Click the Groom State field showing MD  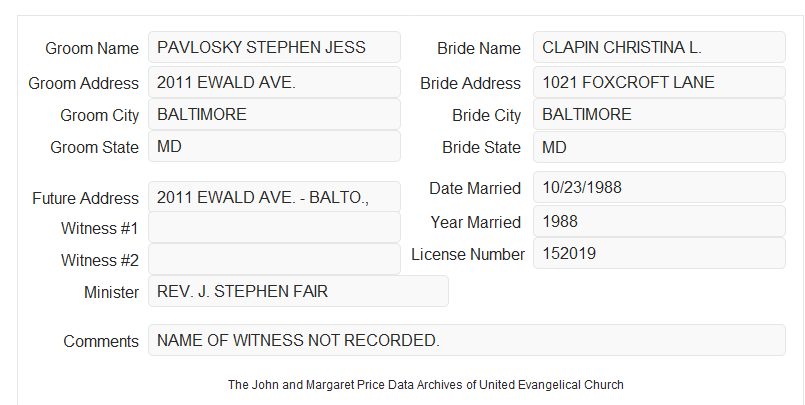[274, 146]
